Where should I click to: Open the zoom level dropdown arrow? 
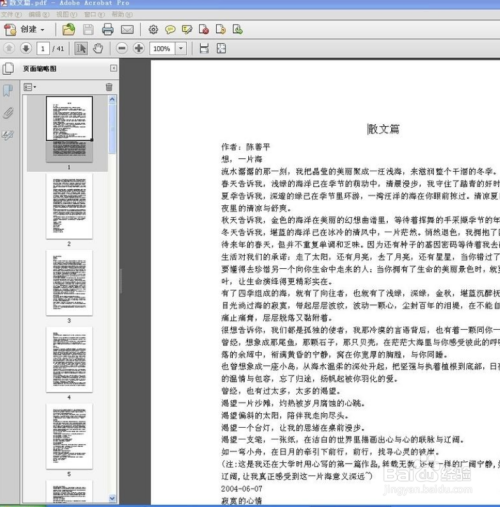181,49
